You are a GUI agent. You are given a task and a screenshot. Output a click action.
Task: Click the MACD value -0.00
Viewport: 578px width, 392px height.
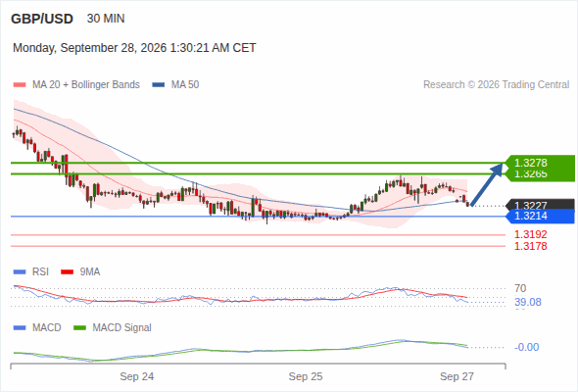click(527, 347)
